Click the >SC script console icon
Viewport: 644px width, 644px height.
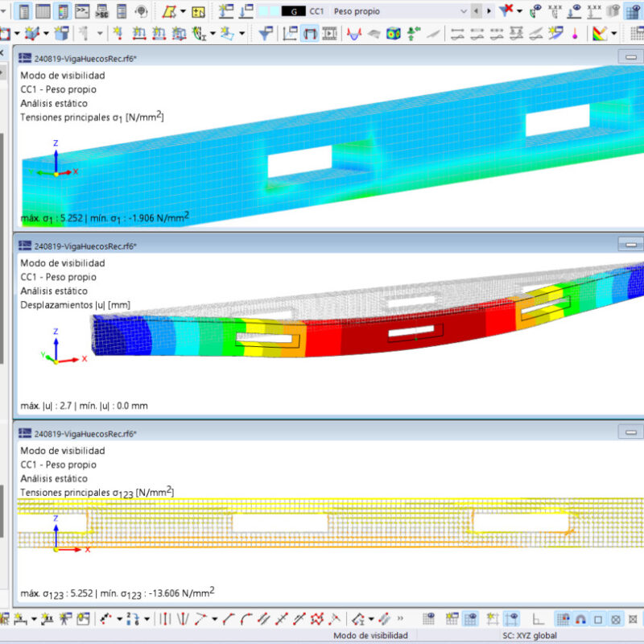coord(101,11)
